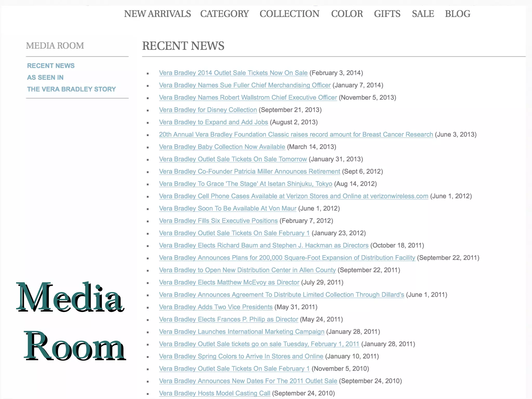Open Vera Bradley for Disney Collection article
Image resolution: width=532 pixels, height=399 pixels.
[x=208, y=110]
